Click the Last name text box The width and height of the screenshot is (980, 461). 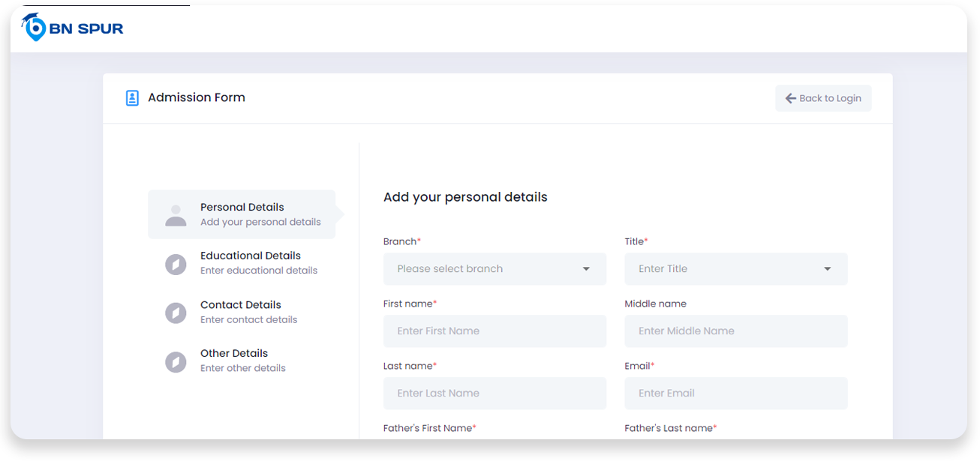pyautogui.click(x=495, y=394)
